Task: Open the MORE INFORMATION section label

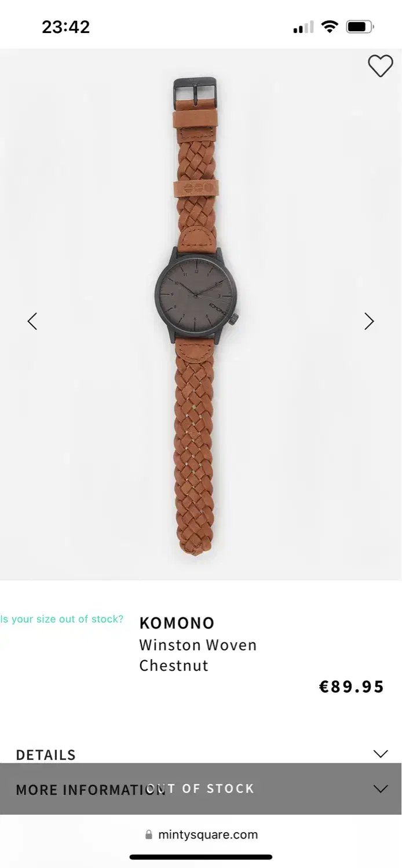Action: (x=90, y=790)
